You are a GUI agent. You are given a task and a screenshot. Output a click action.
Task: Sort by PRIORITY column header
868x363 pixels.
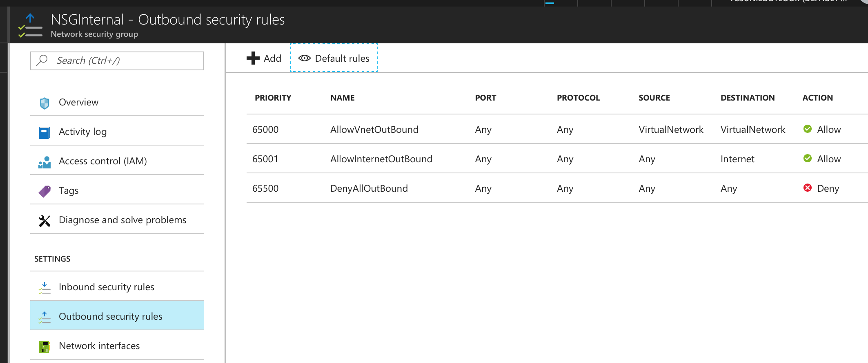tap(273, 98)
